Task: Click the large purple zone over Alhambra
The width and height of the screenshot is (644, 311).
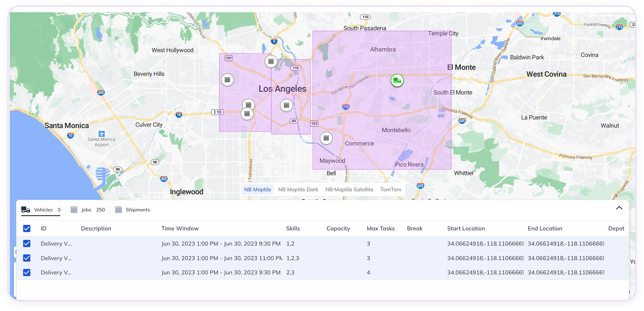Action: [x=382, y=100]
